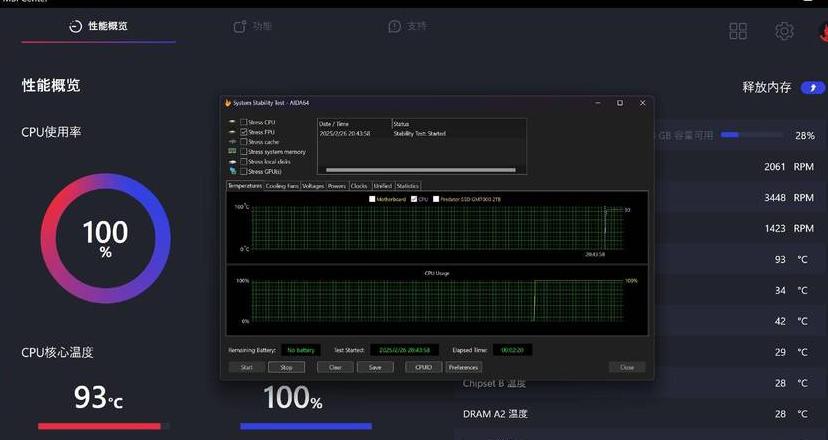
Task: Select the Stability Test: Started log row
Action: [x=421, y=134]
